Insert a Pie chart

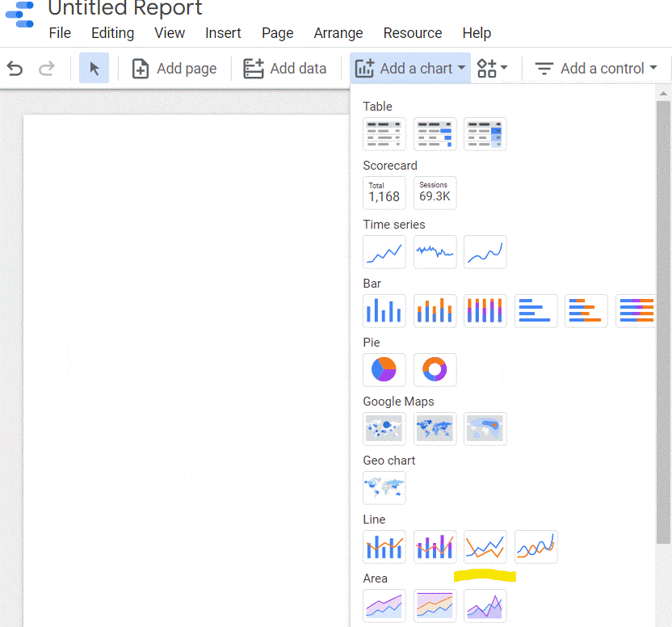coord(384,370)
